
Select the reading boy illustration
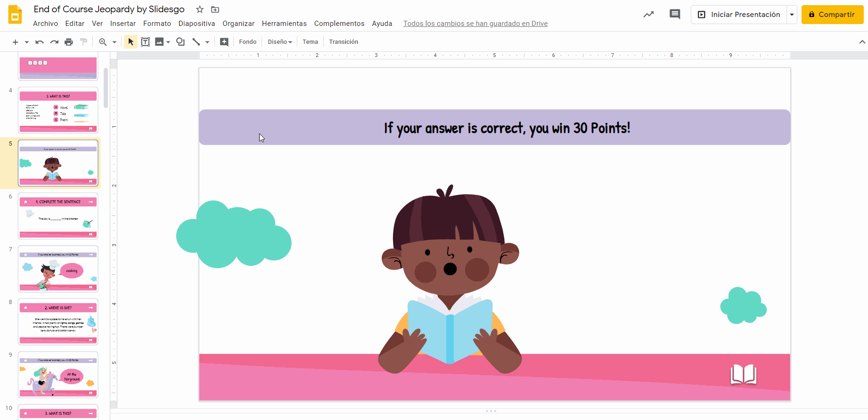click(x=450, y=279)
